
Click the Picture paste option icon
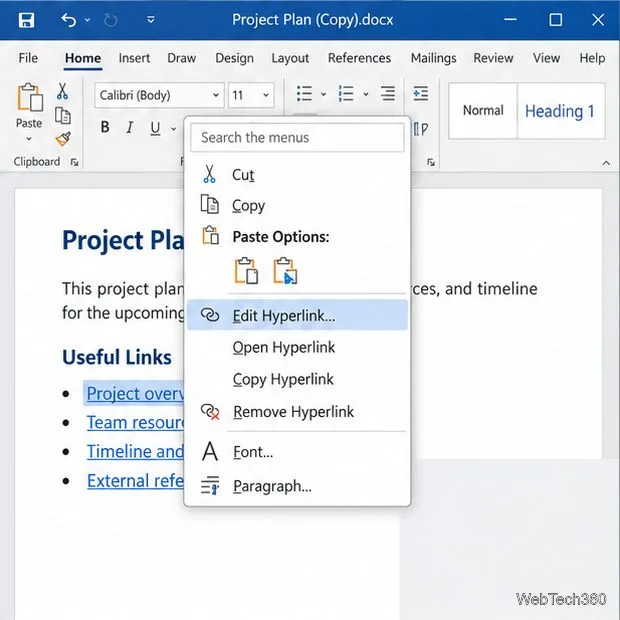point(285,271)
